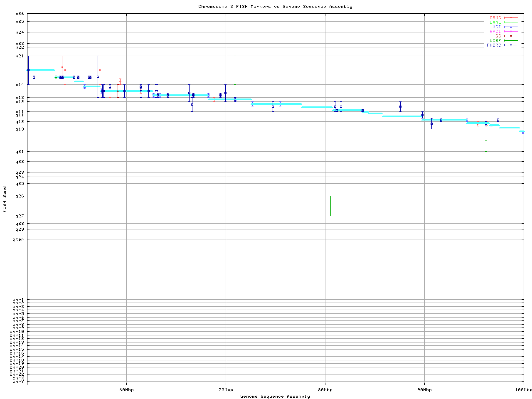532x399 pixels.
Task: Click the q11 band label
Action: (x=20, y=115)
